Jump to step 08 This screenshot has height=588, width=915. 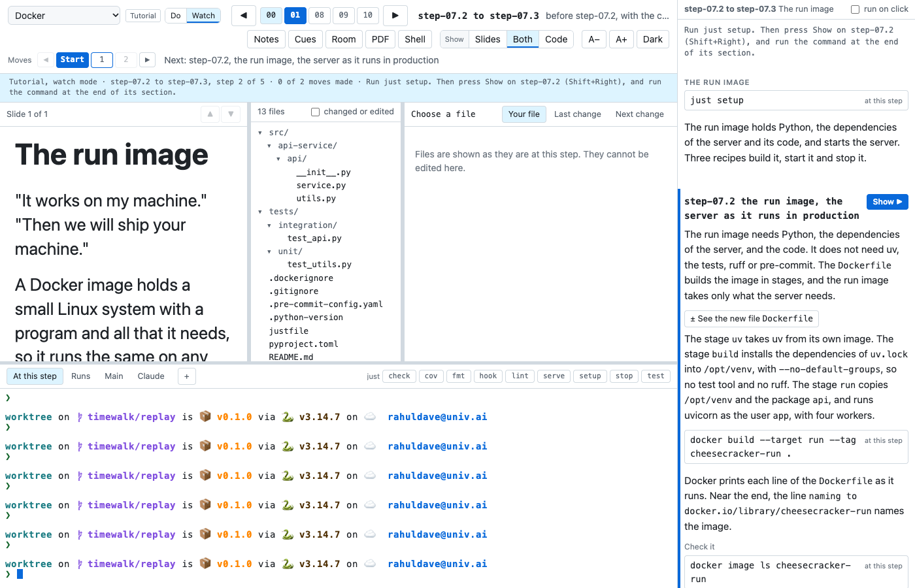tap(319, 15)
